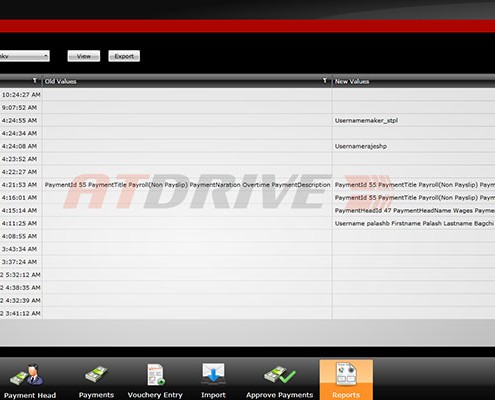Viewport: 495px width, 400px height.
Task: Sort by the New Values column header
Action: tap(352, 81)
